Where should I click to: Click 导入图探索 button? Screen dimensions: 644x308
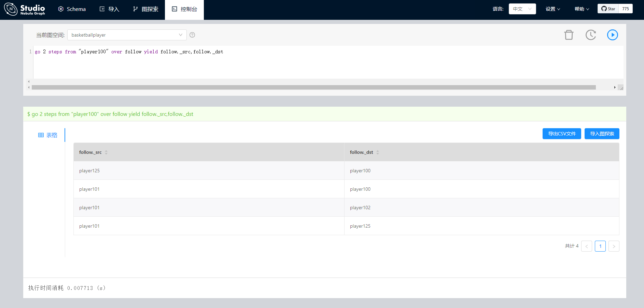click(602, 134)
